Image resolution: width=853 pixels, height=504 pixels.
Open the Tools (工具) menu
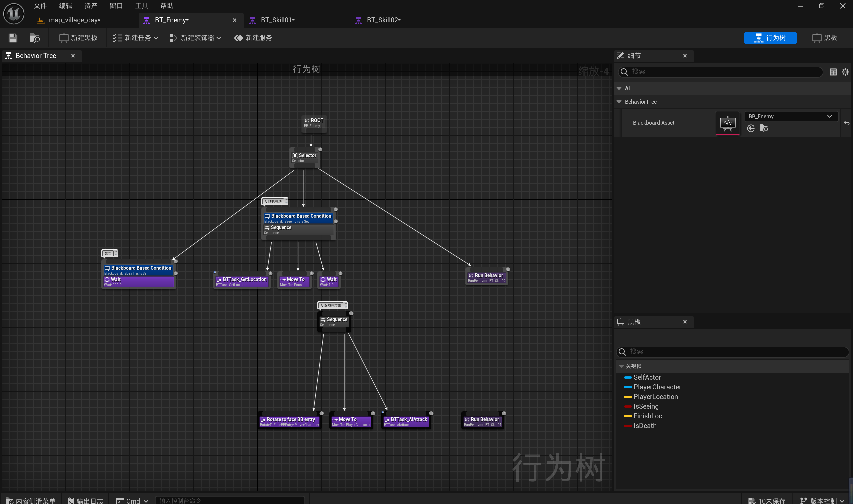(x=141, y=5)
